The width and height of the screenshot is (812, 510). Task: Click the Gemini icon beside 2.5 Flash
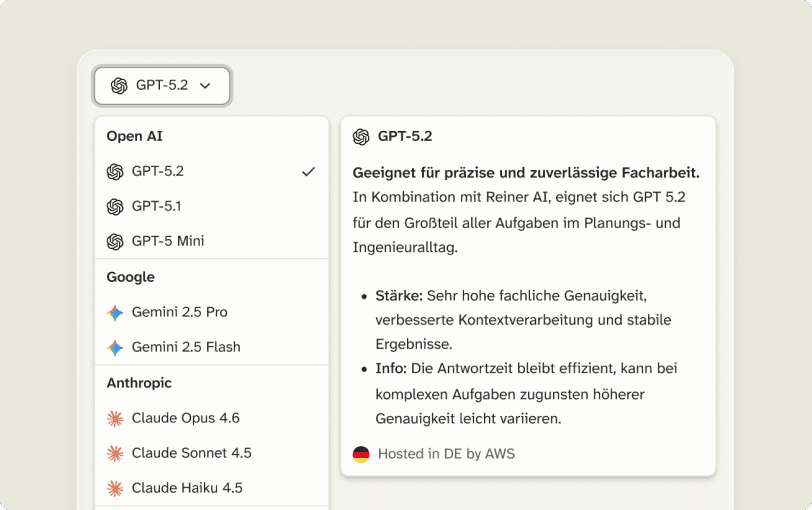pyautogui.click(x=115, y=347)
